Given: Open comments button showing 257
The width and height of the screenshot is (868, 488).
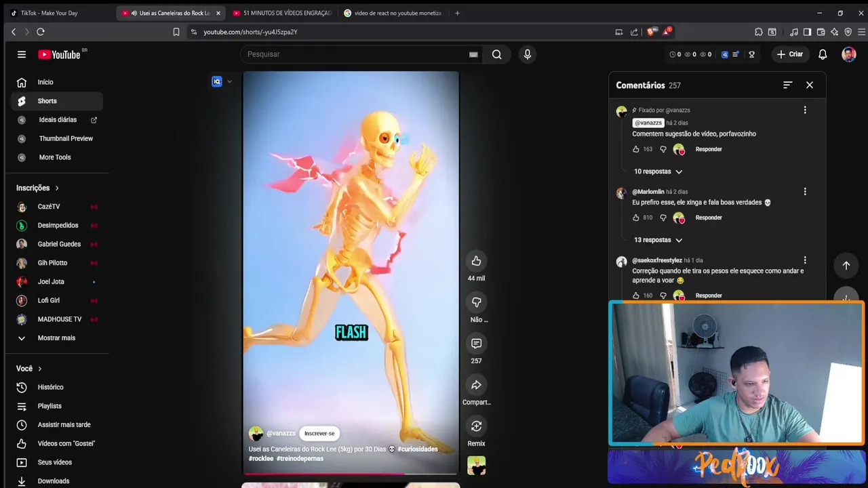Looking at the screenshot, I should coord(476,344).
